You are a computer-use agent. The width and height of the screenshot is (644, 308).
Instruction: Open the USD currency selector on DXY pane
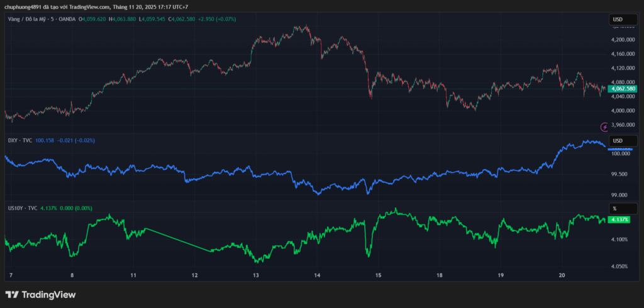coord(623,140)
